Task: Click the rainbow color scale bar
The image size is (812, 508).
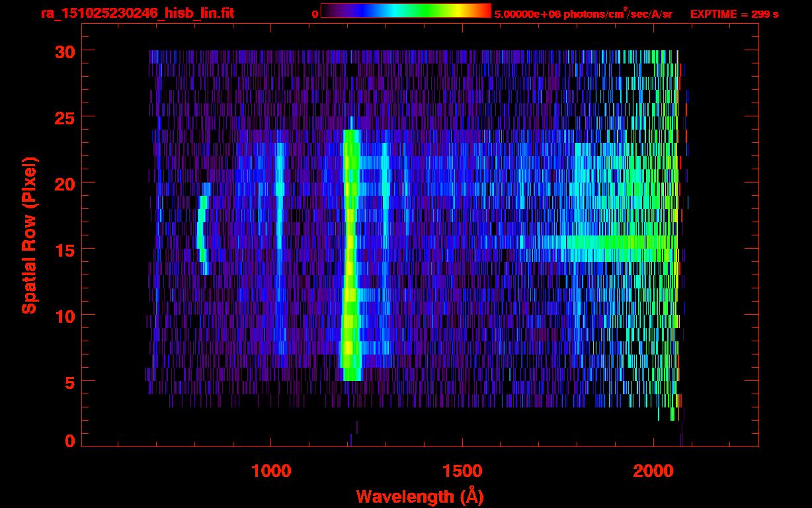Action: point(406,11)
